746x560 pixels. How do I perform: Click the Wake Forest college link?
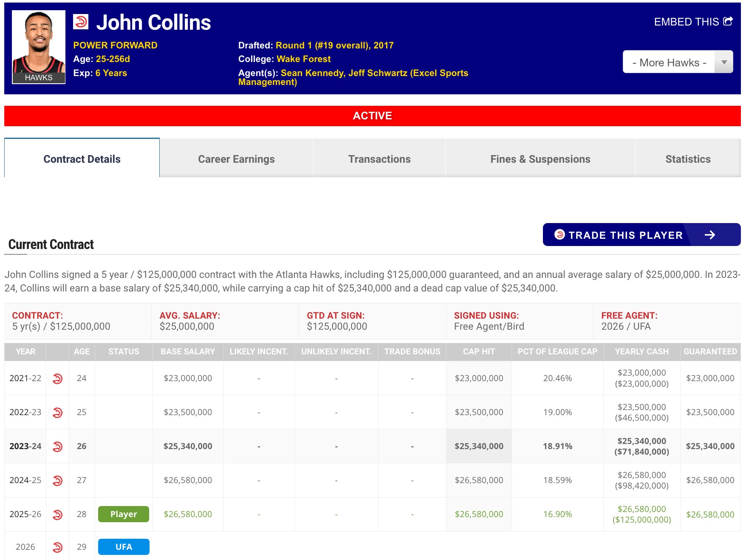303,59
